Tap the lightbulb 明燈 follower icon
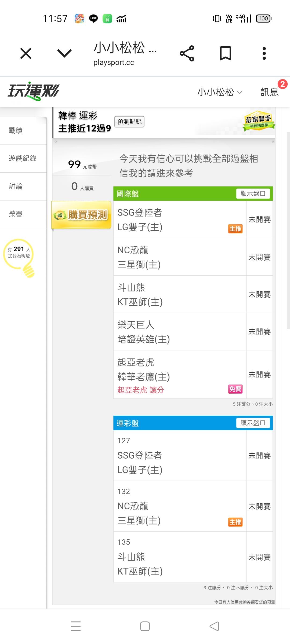This screenshot has width=290, height=644. (19, 257)
